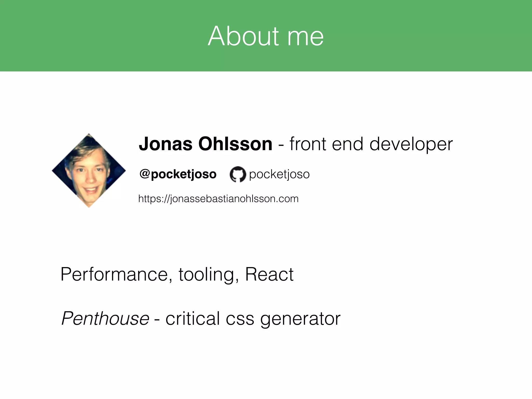Click the bold surname 'Ohlsson'

click(x=235, y=144)
